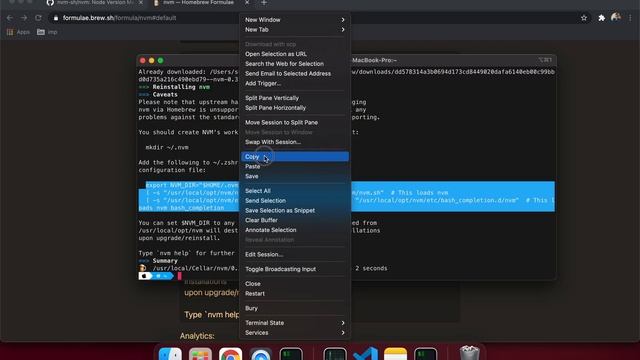Close the nvm-sh/nvm GitHub tab

(x=141, y=3)
